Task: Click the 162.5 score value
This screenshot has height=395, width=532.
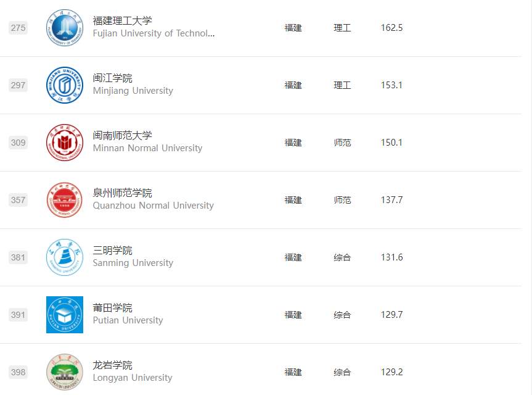Action: pyautogui.click(x=391, y=28)
